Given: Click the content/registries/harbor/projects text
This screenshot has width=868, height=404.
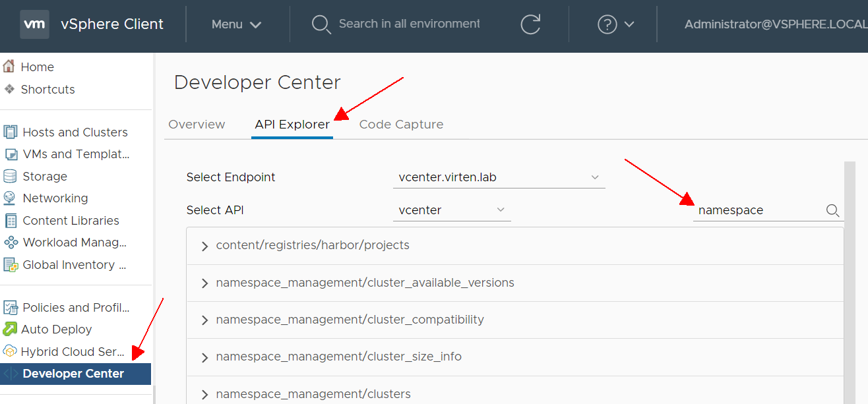Looking at the screenshot, I should (313, 245).
